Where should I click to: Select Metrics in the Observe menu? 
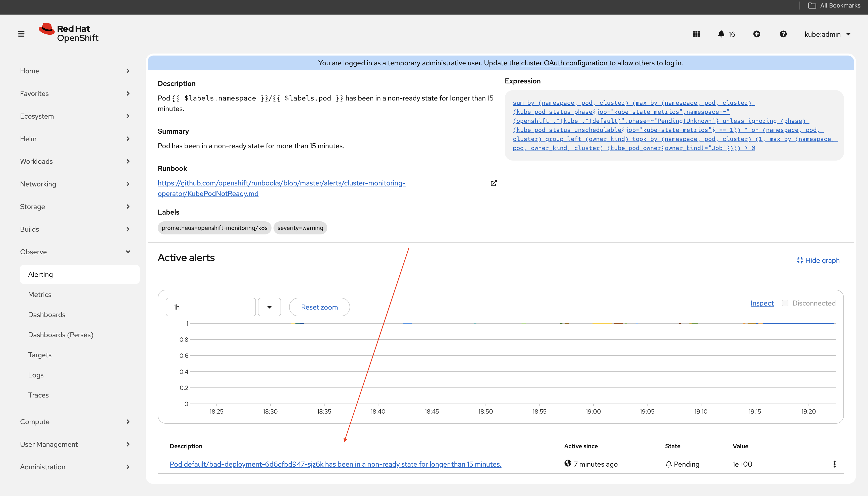coord(40,294)
